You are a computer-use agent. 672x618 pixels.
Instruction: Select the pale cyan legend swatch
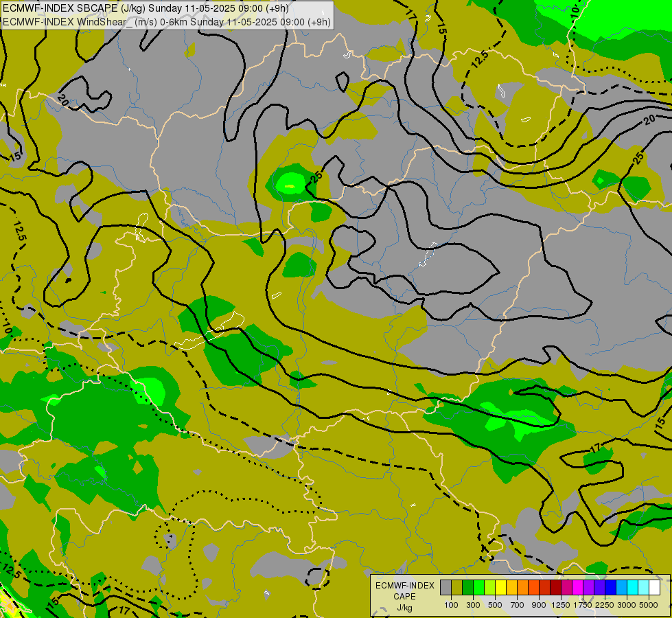coord(644,588)
